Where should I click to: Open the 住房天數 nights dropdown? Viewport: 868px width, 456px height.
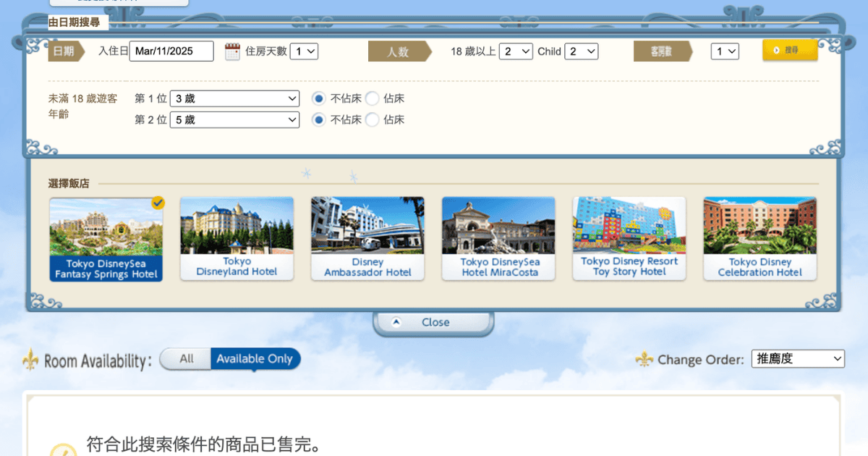(x=304, y=51)
